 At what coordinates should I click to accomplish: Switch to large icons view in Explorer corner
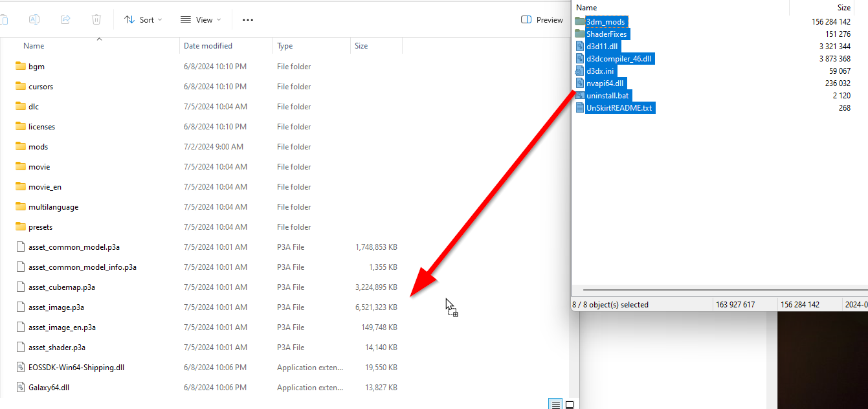[x=570, y=404]
